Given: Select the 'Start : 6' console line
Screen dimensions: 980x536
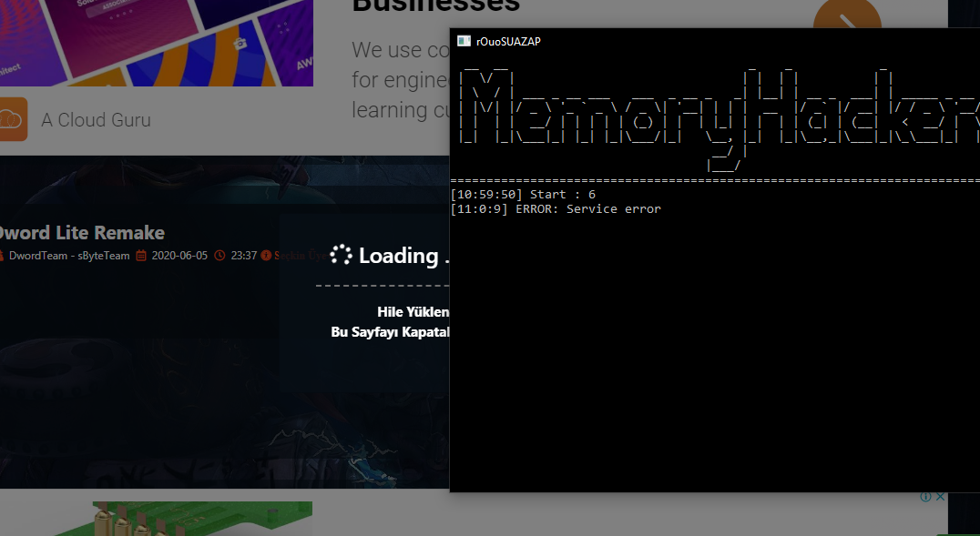Looking at the screenshot, I should point(523,195).
